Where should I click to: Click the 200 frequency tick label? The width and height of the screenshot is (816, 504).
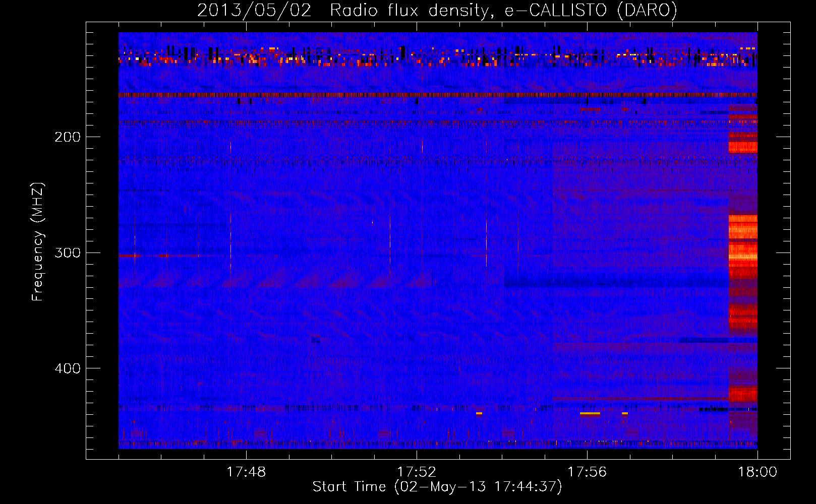coord(68,137)
